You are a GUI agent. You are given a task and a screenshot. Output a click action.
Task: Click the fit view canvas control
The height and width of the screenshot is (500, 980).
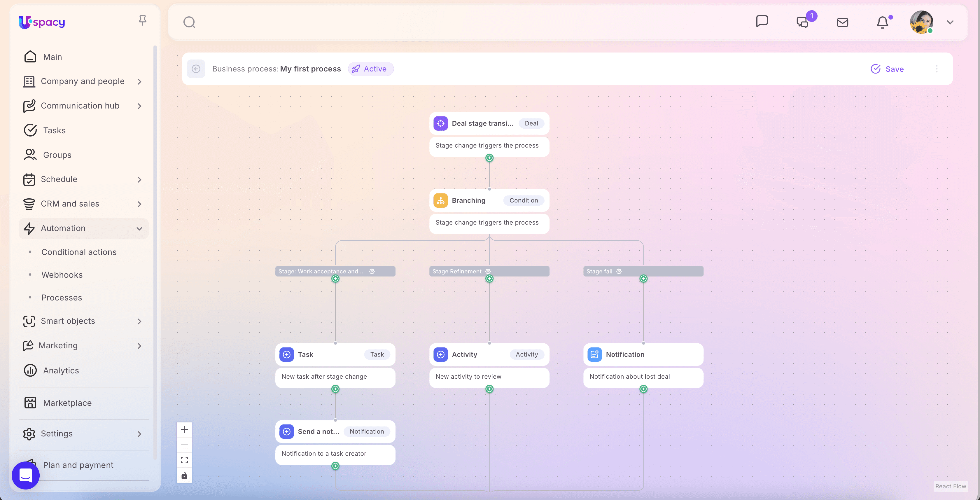click(x=184, y=460)
